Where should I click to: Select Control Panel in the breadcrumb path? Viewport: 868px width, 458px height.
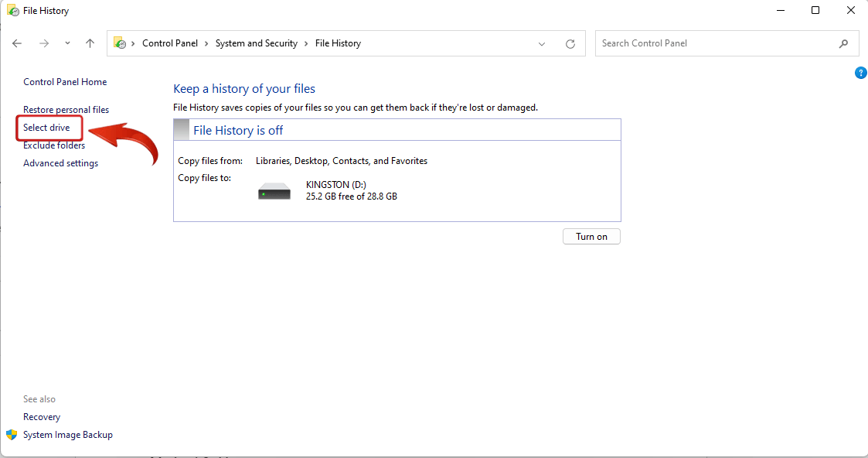pyautogui.click(x=171, y=43)
